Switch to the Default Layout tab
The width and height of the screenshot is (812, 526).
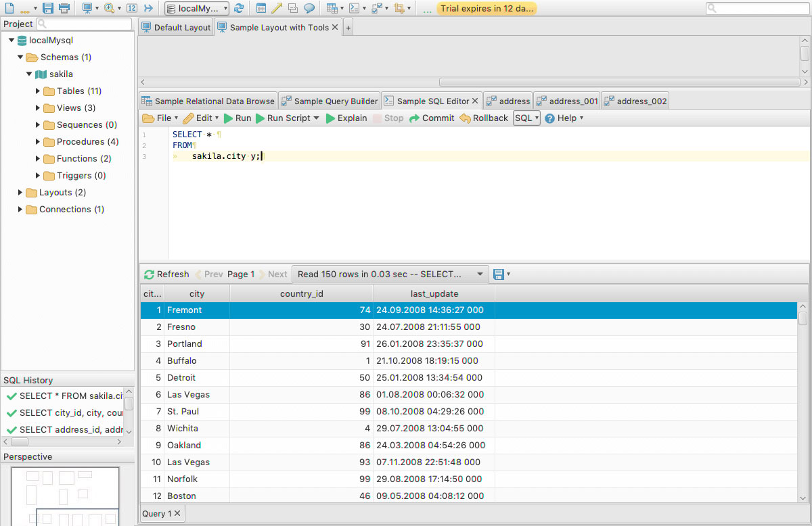[176, 28]
